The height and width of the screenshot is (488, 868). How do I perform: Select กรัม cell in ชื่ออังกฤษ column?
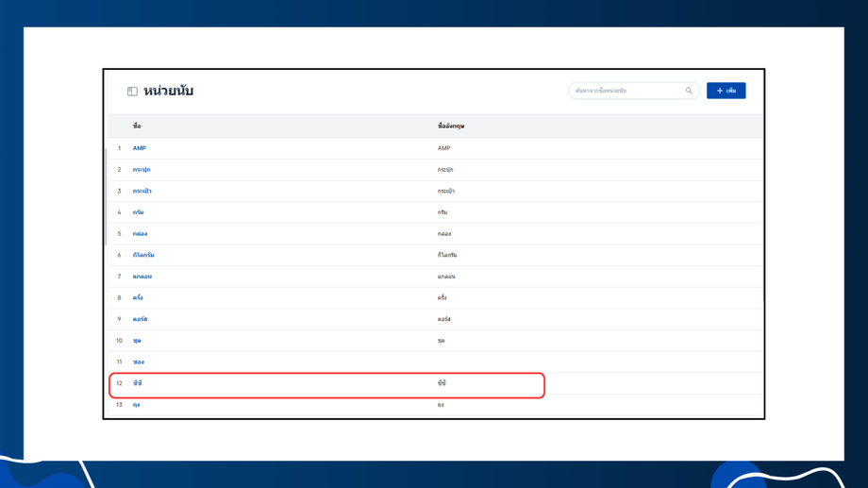coord(442,212)
